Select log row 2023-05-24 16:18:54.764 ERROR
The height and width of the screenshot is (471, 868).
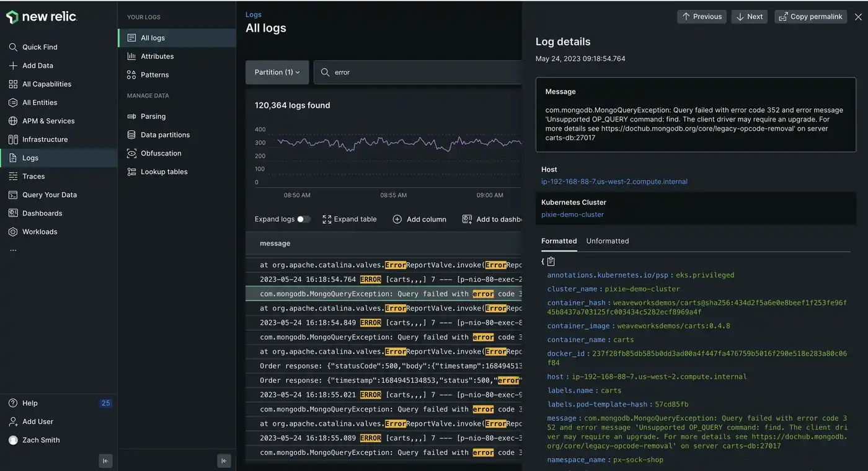(384, 280)
